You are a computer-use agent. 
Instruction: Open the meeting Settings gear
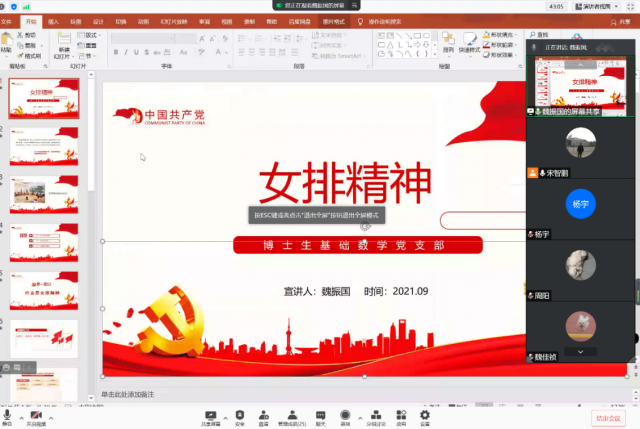click(425, 415)
